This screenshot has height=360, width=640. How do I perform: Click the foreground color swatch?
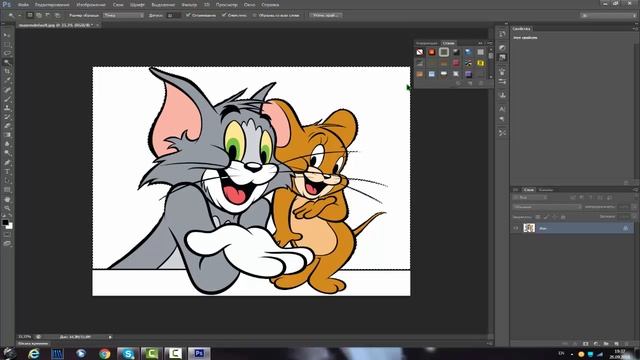pos(5,222)
